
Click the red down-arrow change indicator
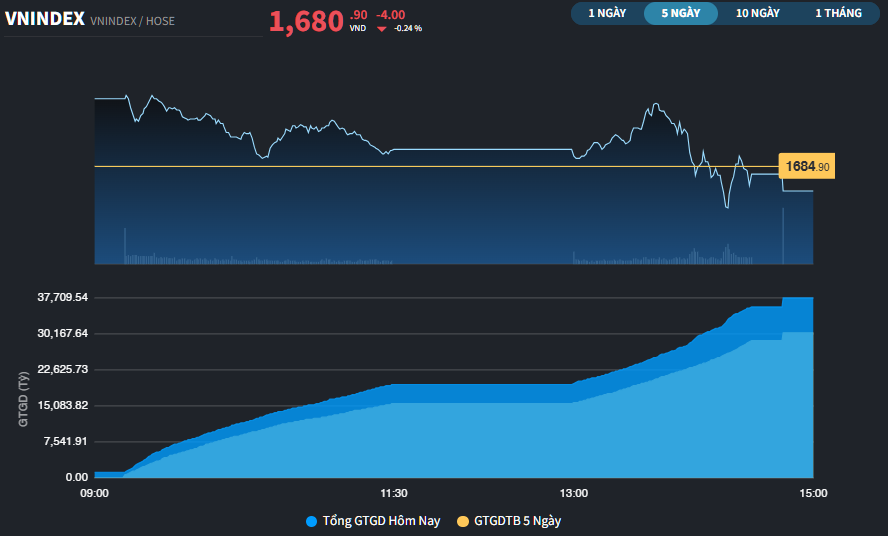coord(381,29)
